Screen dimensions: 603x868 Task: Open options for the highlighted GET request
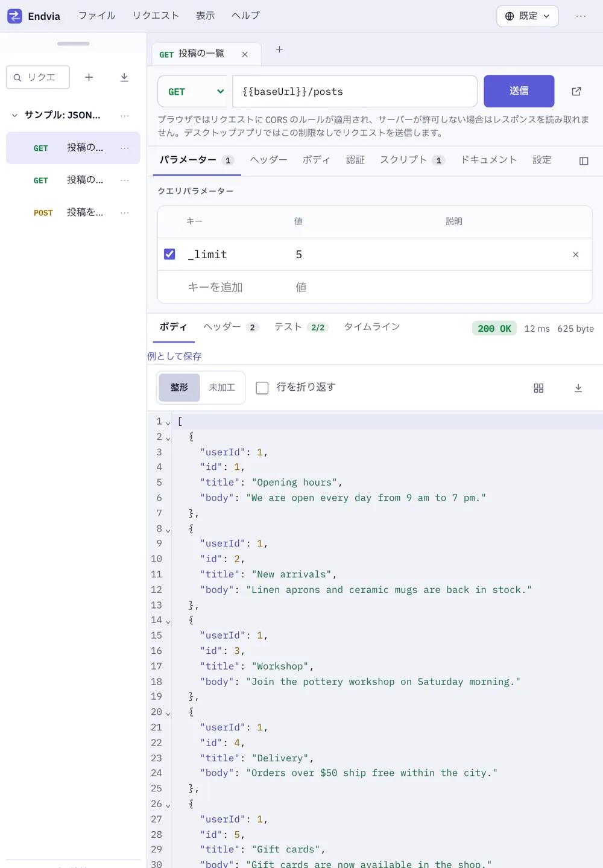point(125,148)
